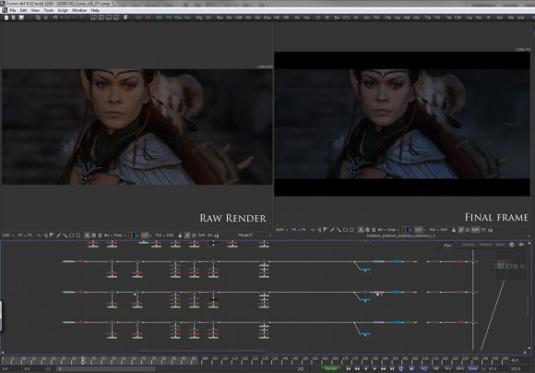Add a BG (Background) tool from toolbar
Screen dimensions: 535x373
[x=159, y=17]
